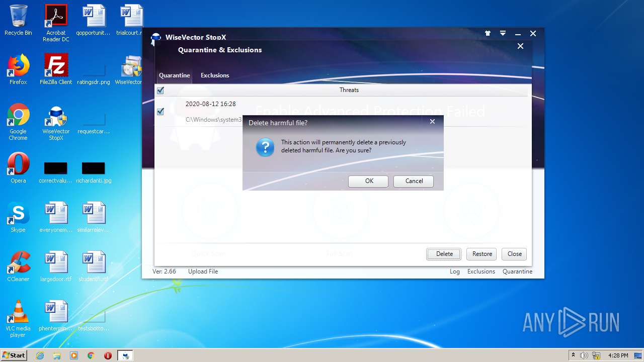Open Internet Explorer from the taskbar
Screen dimensions: 644x362
point(40,355)
